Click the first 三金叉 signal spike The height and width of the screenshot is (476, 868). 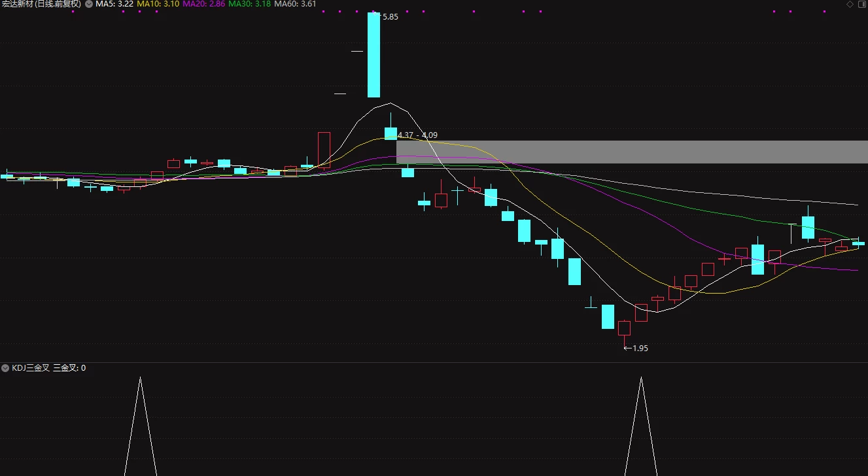tap(139, 425)
